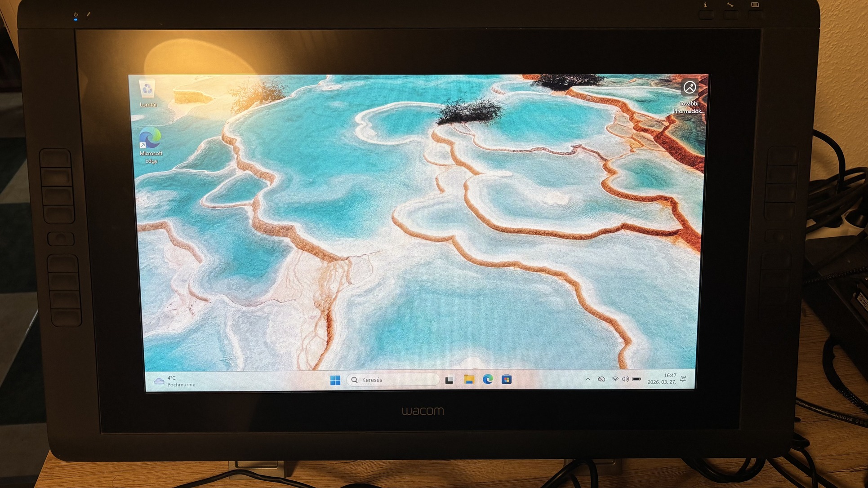Open the Wi-Fi network tray icon

pos(614,379)
